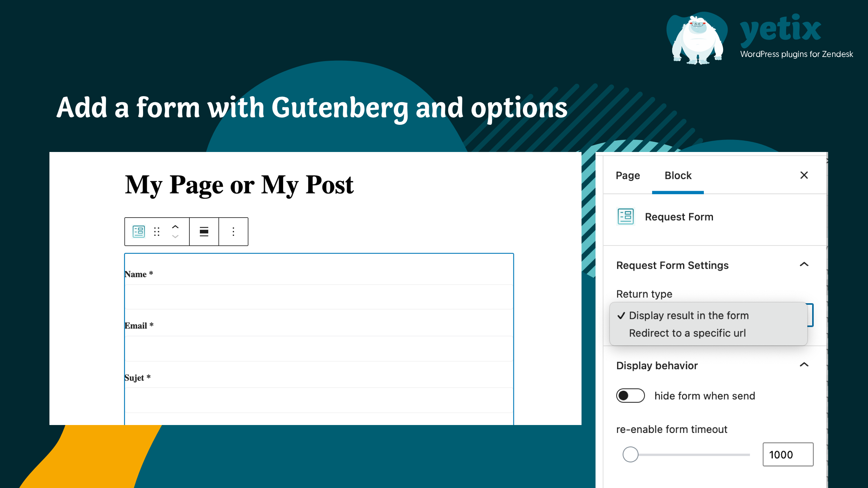Screen dimensions: 868x488
Task: Select Display result in the form option
Action: pyautogui.click(x=688, y=315)
